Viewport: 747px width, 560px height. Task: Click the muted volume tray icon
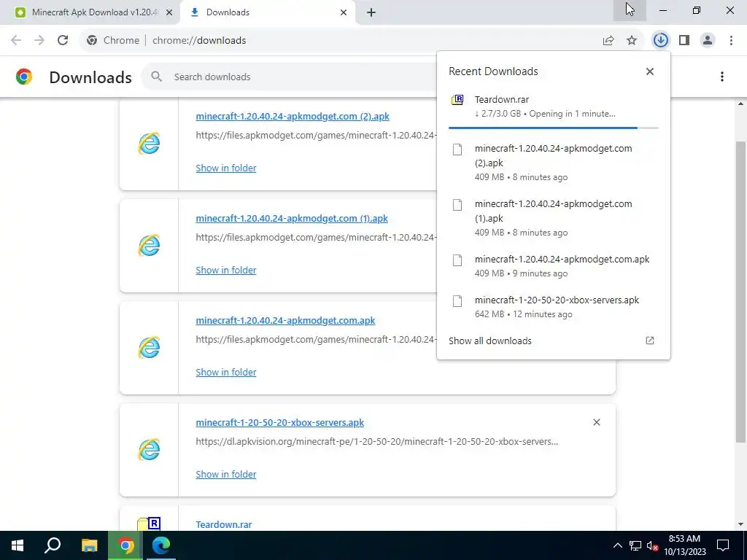click(652, 545)
